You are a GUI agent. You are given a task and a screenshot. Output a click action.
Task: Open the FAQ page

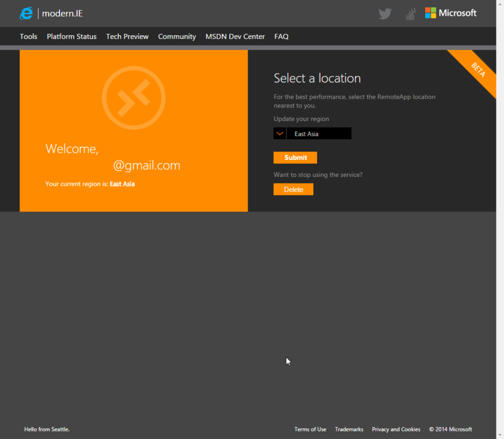(x=281, y=37)
